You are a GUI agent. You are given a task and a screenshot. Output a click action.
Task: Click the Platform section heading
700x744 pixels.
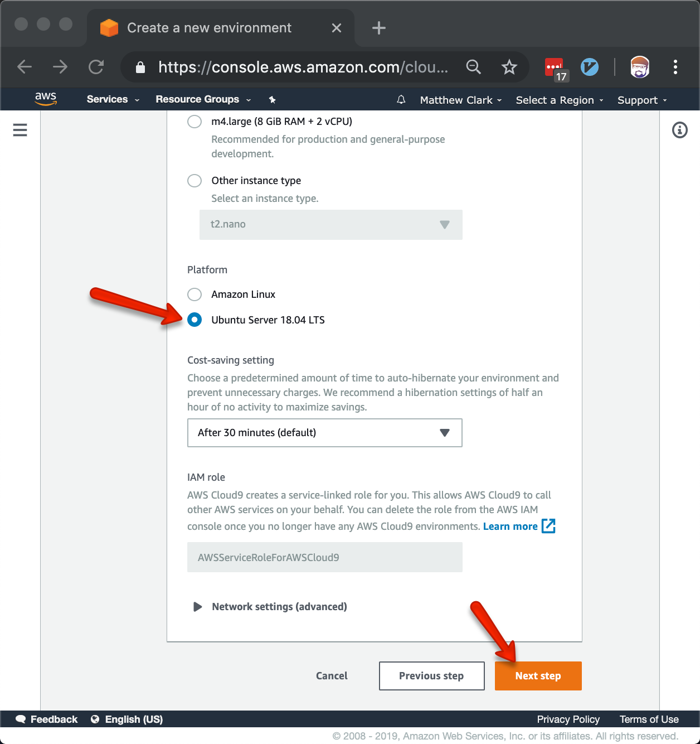207,270
